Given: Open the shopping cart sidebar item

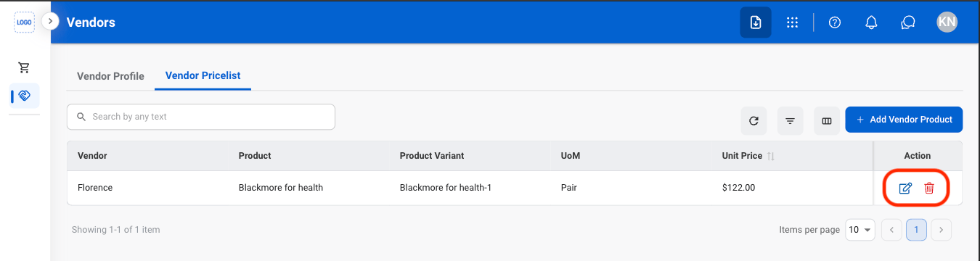Looking at the screenshot, I should click(x=25, y=67).
